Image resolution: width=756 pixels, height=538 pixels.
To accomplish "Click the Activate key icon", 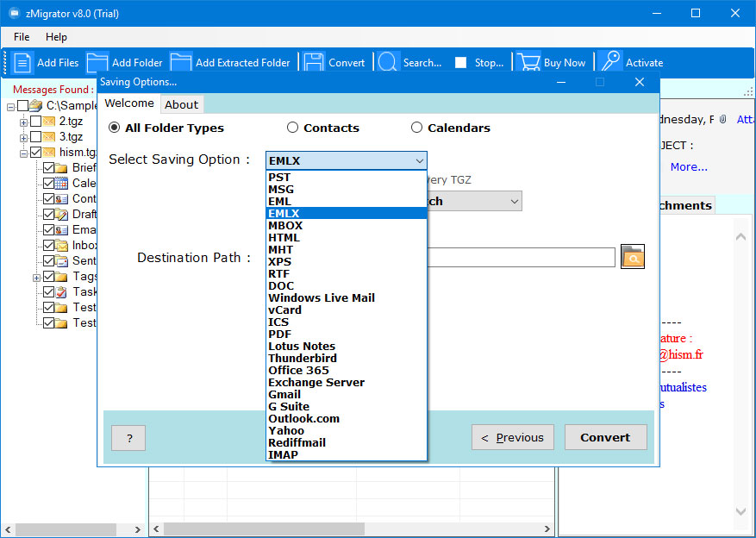I will click(610, 62).
